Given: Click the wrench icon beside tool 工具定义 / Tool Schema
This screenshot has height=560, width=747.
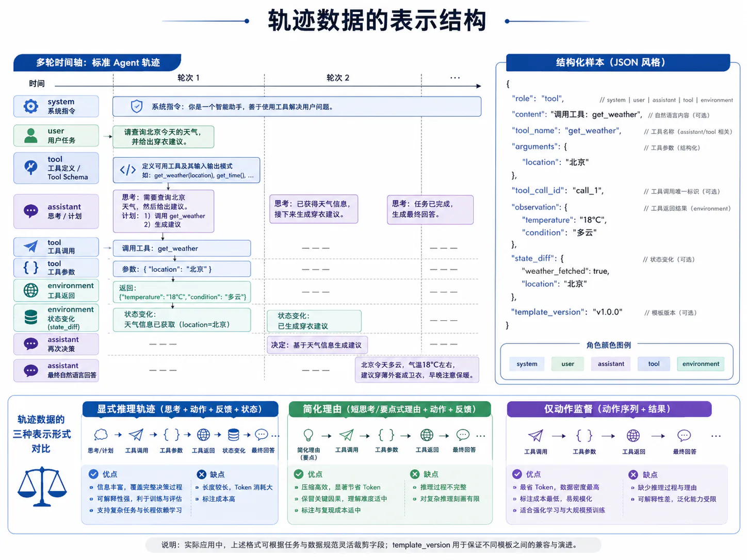Looking at the screenshot, I should pos(31,168).
